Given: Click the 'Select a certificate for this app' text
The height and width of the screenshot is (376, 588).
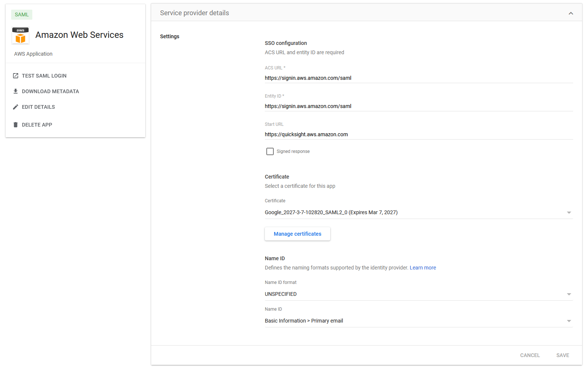Looking at the screenshot, I should [300, 186].
